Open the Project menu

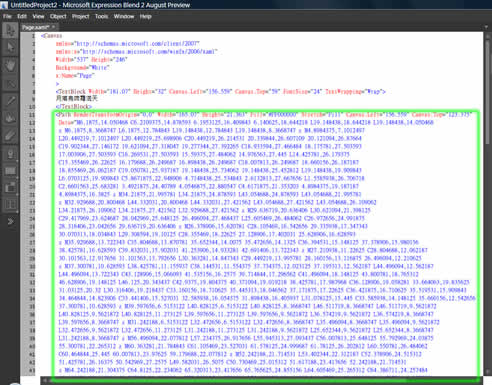click(81, 16)
